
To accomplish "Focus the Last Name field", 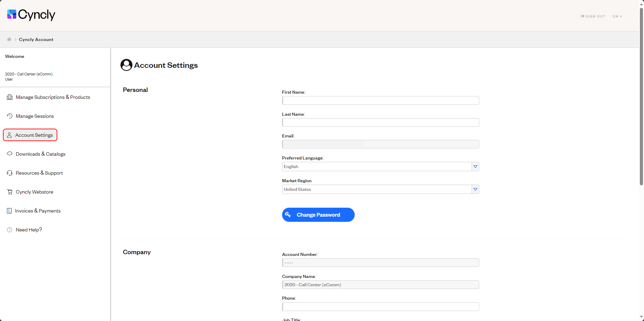I will pos(380,122).
